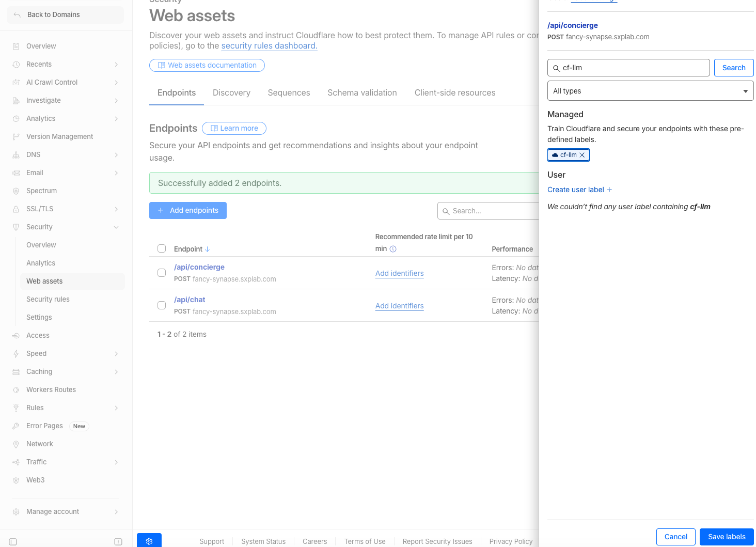Viewport: 756px width, 547px height.
Task: Expand the Manage account chevron
Action: [x=116, y=512]
